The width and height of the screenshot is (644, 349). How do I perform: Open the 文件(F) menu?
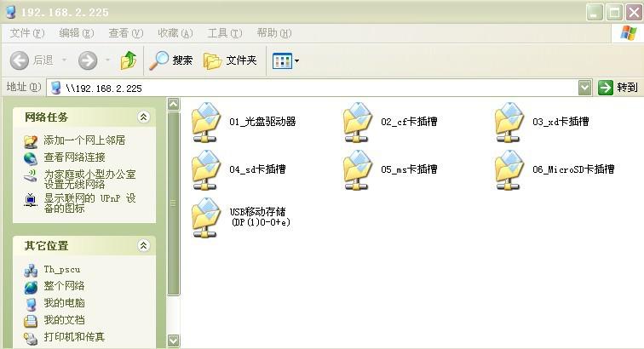click(26, 33)
